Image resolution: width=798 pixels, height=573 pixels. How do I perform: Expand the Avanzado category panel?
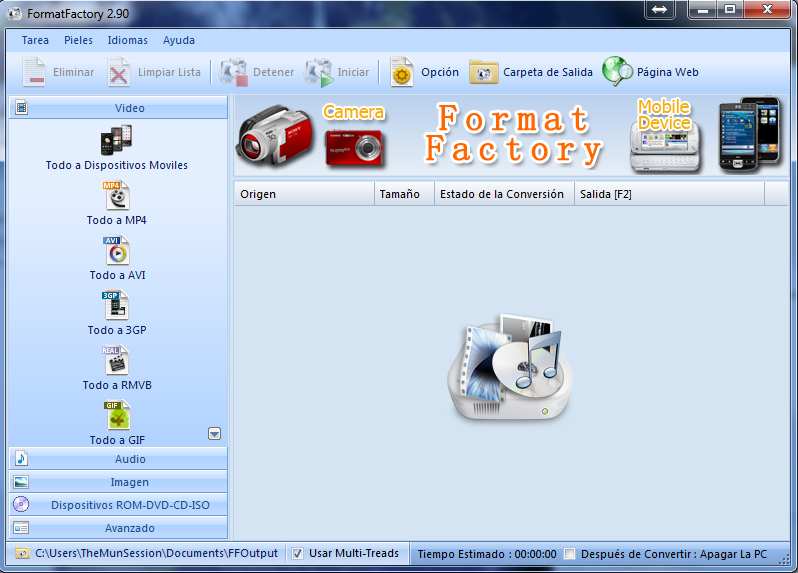[118, 528]
